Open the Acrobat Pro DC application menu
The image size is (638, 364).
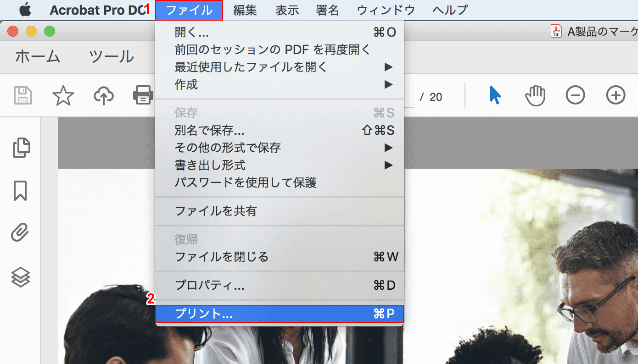pyautogui.click(x=97, y=10)
